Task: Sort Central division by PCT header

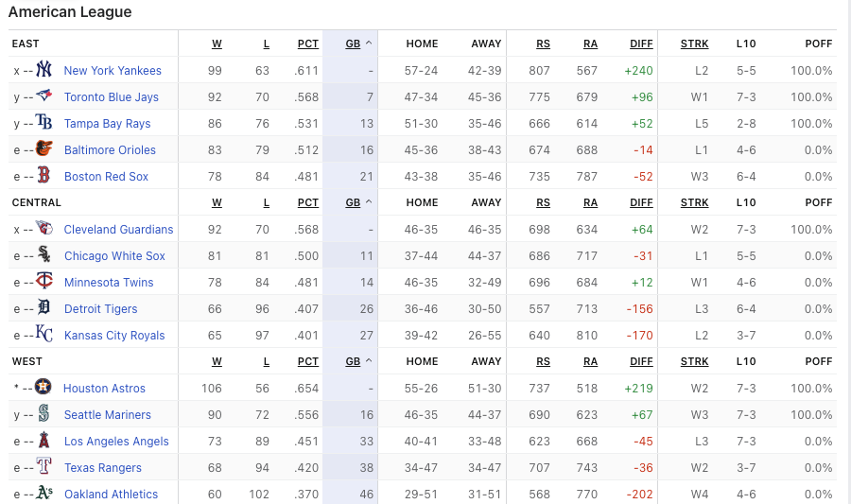Action: 307,202
